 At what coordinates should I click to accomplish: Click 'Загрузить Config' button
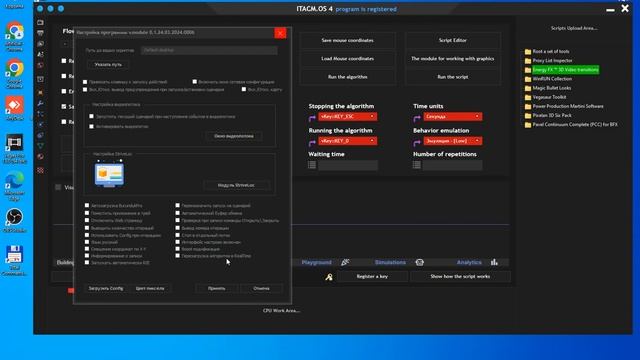[106, 288]
